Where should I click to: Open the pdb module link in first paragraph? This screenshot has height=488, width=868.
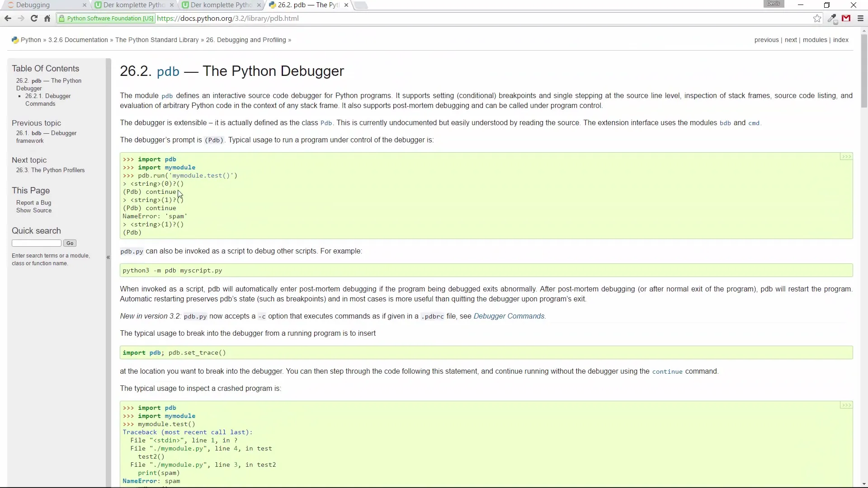[167, 96]
